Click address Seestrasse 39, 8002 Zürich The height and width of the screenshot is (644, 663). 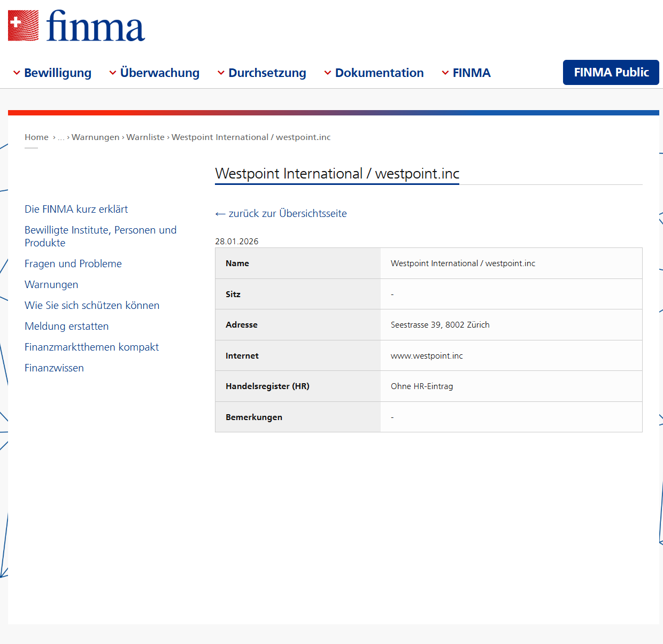coord(440,325)
